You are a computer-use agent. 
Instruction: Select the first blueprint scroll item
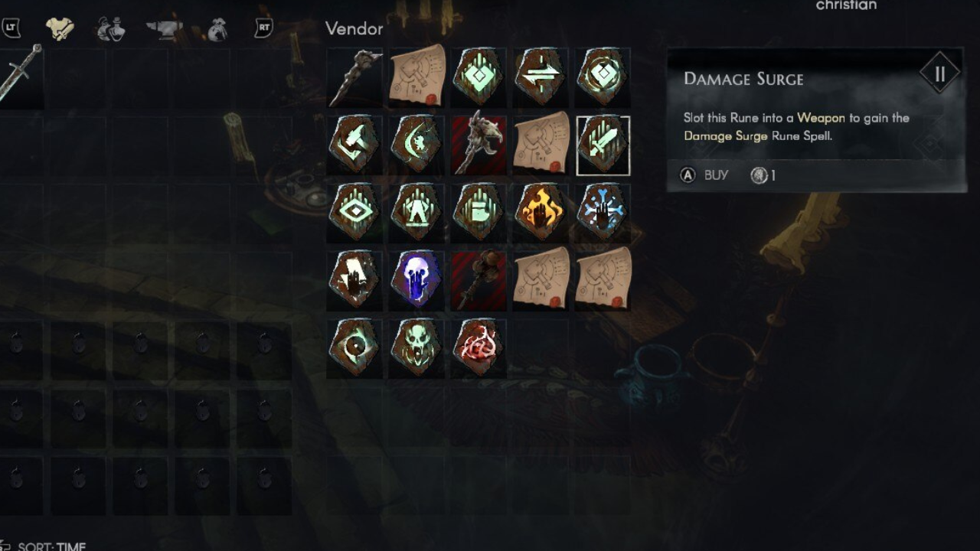[416, 77]
